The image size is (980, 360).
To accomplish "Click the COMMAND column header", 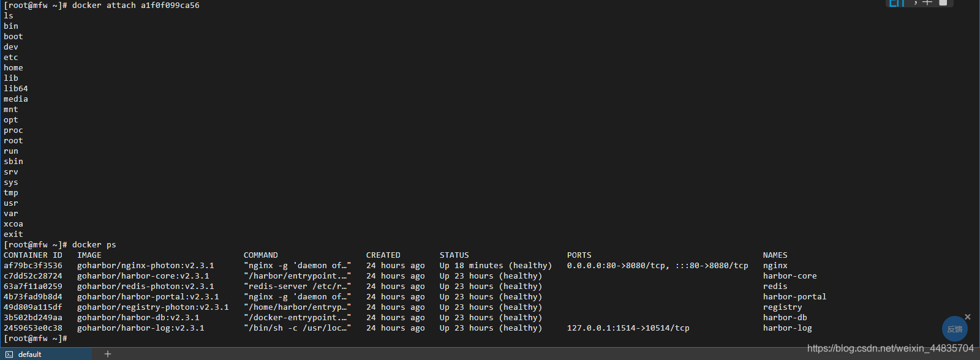I will click(261, 255).
